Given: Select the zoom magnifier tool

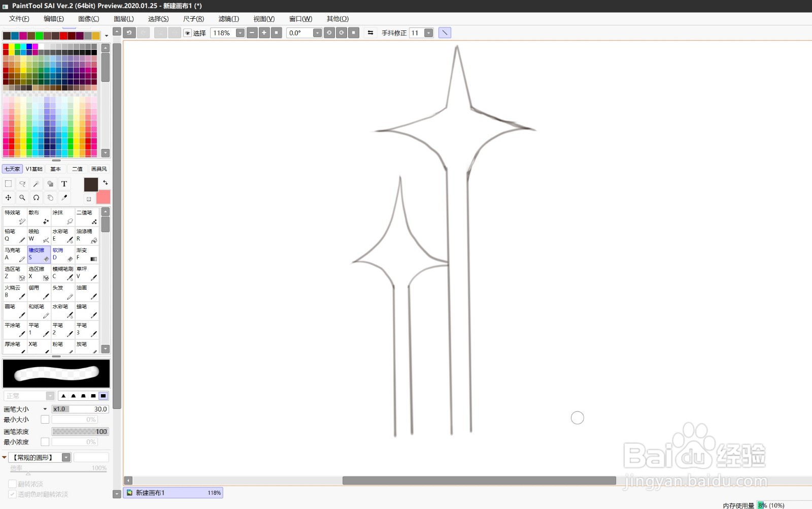Looking at the screenshot, I should point(22,198).
